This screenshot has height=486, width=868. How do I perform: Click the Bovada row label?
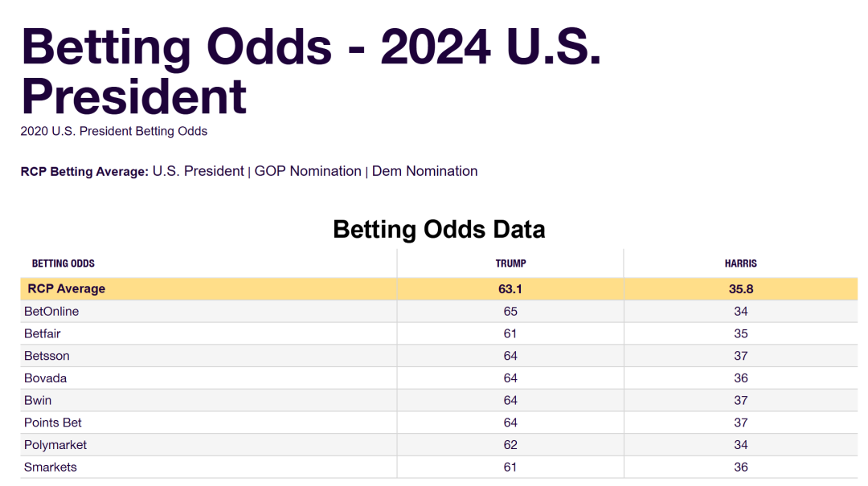[x=45, y=378]
